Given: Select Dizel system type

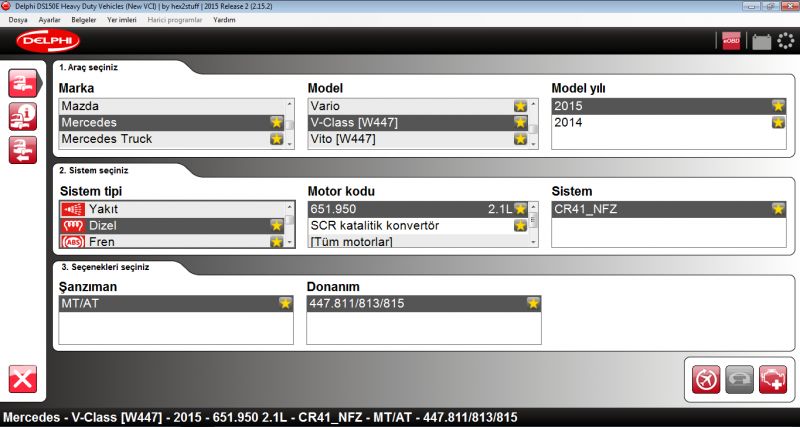Looking at the screenshot, I should coord(172,225).
